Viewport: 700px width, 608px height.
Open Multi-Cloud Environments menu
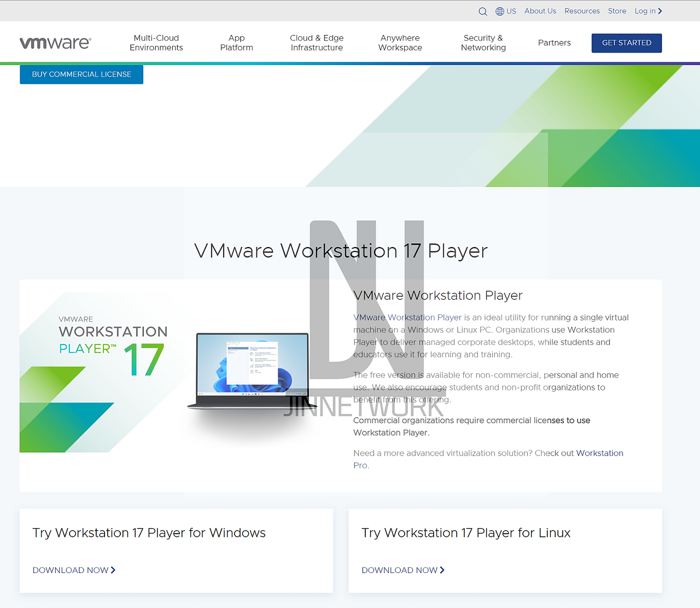[x=156, y=43]
